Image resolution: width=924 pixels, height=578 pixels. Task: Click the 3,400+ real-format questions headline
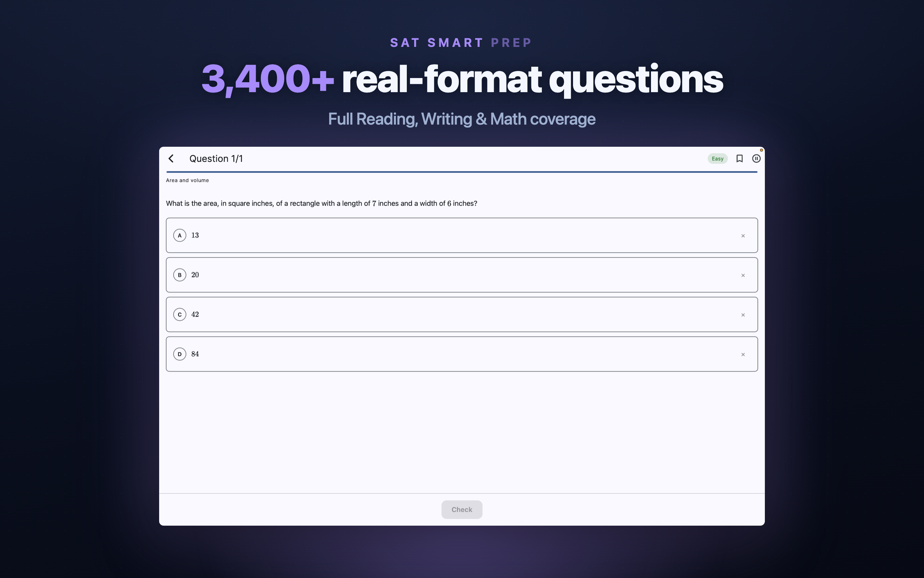pyautogui.click(x=462, y=80)
